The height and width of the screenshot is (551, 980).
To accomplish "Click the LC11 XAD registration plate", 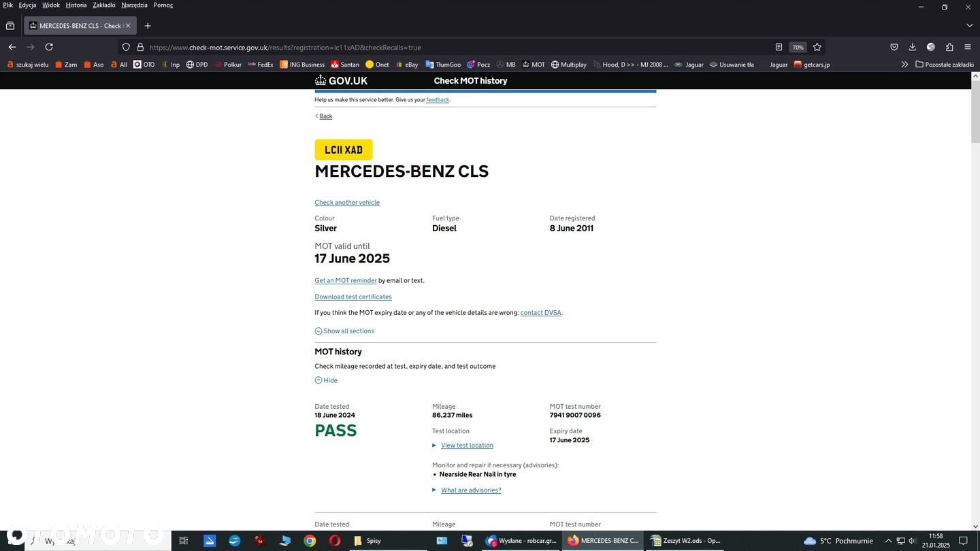I will click(x=344, y=150).
